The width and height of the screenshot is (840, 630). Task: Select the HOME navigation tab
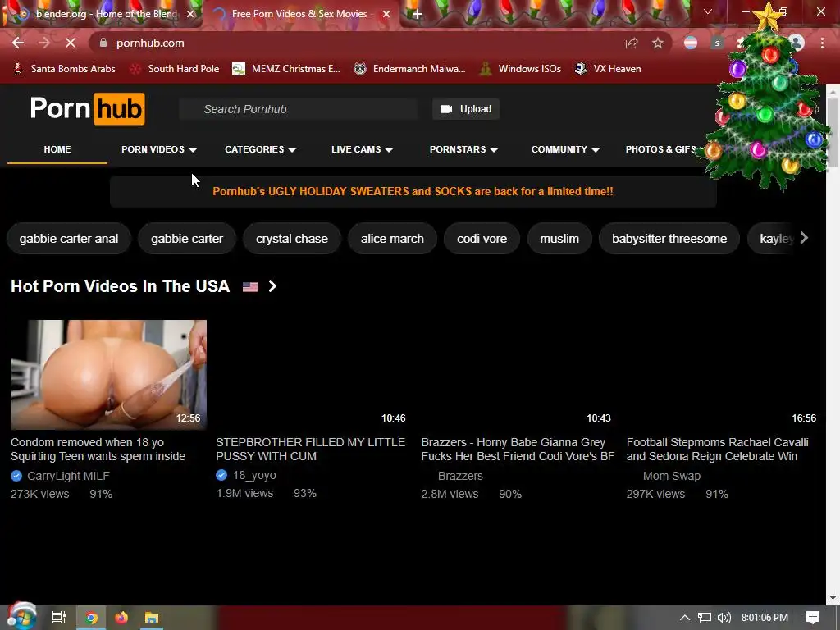[x=57, y=149]
